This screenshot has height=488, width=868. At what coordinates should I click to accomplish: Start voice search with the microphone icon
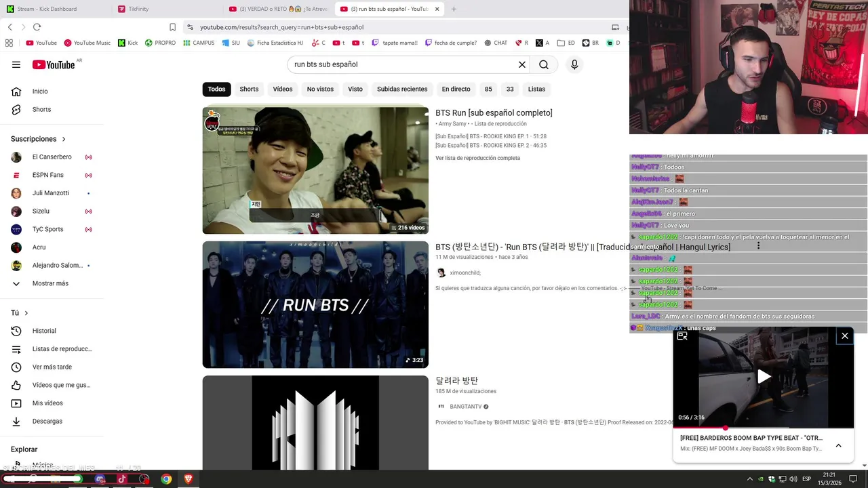(574, 64)
